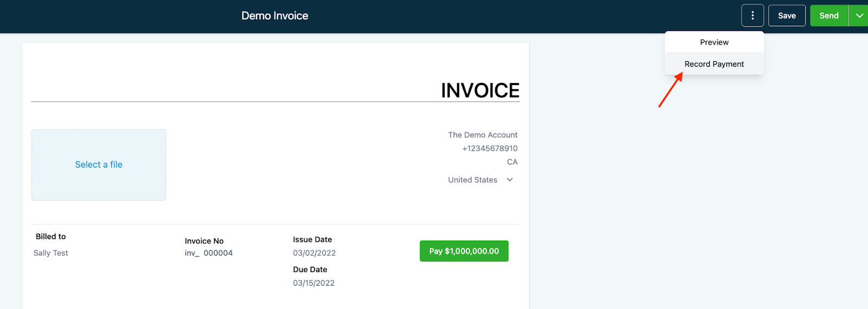Click the CA state field

[x=512, y=162]
